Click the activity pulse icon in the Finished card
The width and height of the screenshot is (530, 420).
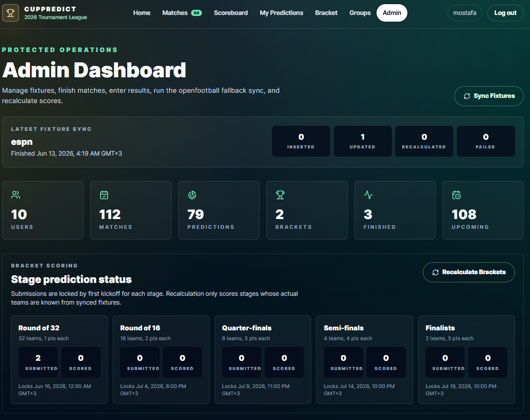(368, 195)
